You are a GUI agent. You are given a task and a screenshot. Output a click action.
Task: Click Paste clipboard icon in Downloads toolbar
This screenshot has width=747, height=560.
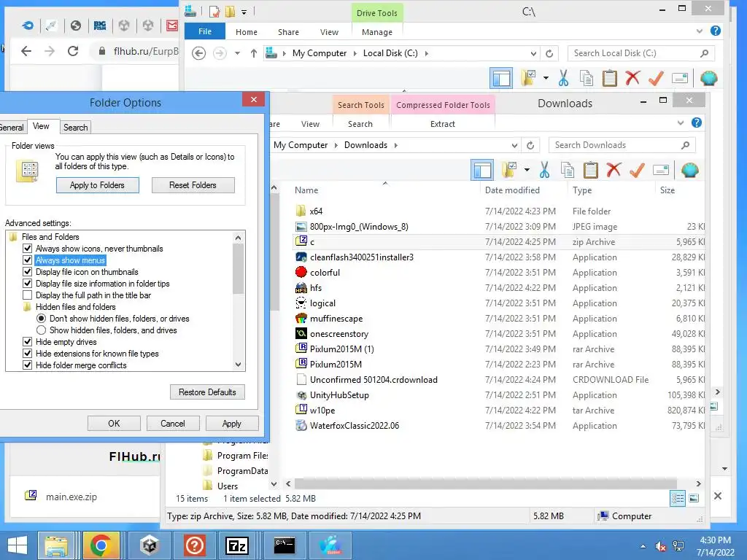point(591,170)
